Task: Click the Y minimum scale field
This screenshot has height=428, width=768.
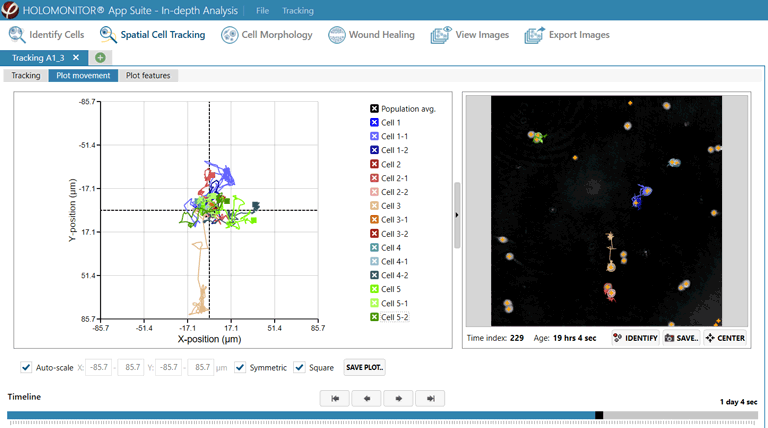Action: coord(168,367)
